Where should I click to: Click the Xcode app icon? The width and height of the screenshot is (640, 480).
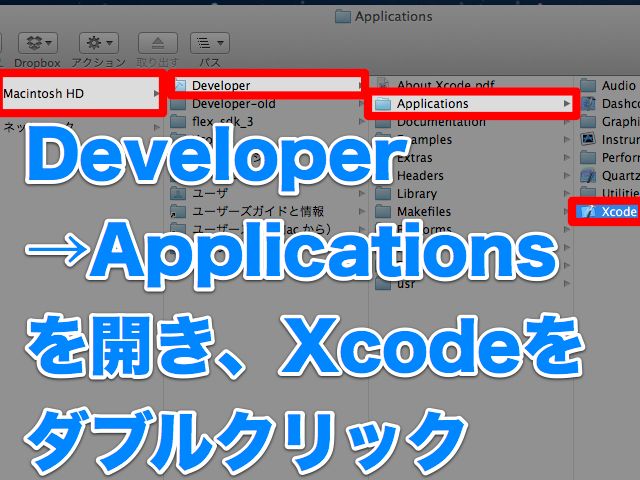click(588, 211)
